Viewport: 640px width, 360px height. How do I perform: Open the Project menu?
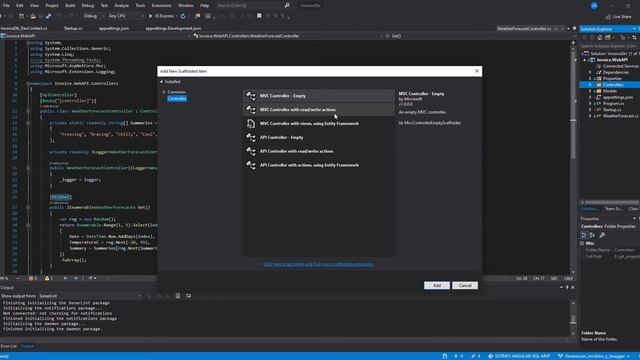click(52, 6)
